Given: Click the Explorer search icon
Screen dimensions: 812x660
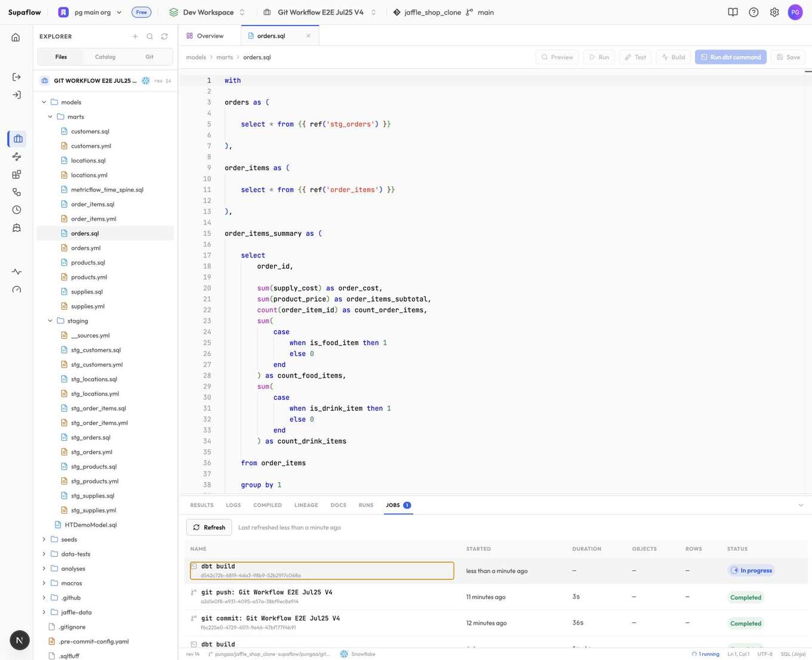Looking at the screenshot, I should click(x=150, y=36).
